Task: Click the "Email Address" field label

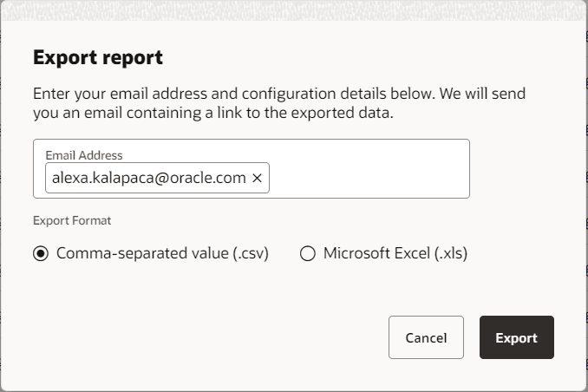Action: click(x=84, y=155)
